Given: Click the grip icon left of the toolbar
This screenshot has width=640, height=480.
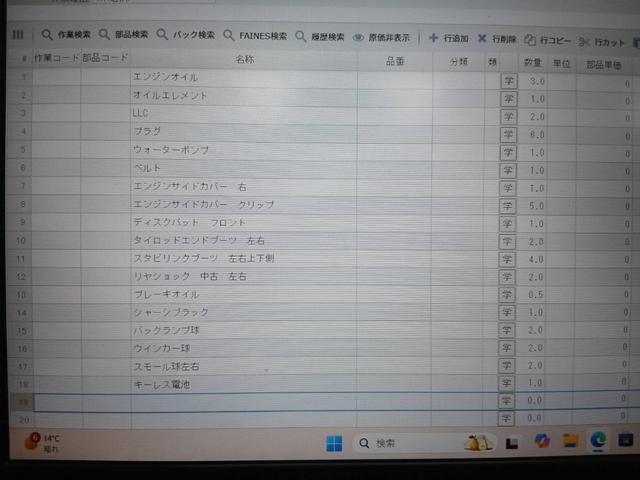Looking at the screenshot, I should (x=17, y=35).
